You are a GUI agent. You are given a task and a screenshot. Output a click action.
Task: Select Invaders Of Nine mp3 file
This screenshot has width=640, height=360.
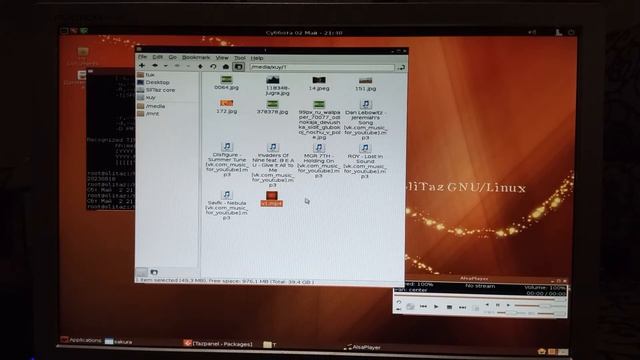273,164
